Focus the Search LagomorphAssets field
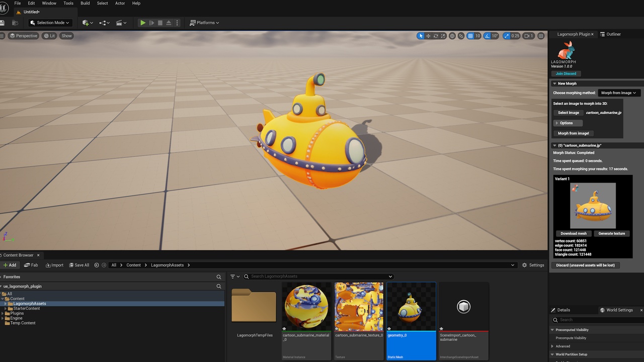The width and height of the screenshot is (644, 362). tap(318, 277)
